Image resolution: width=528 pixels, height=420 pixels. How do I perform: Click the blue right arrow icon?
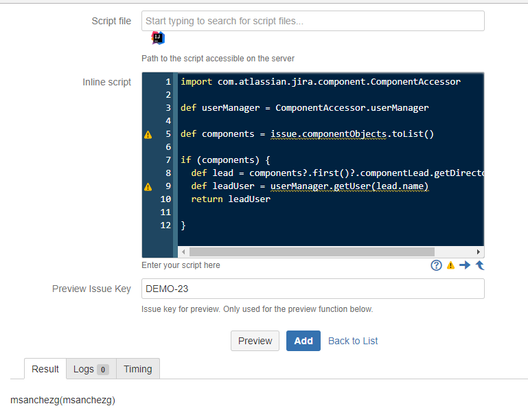(465, 265)
